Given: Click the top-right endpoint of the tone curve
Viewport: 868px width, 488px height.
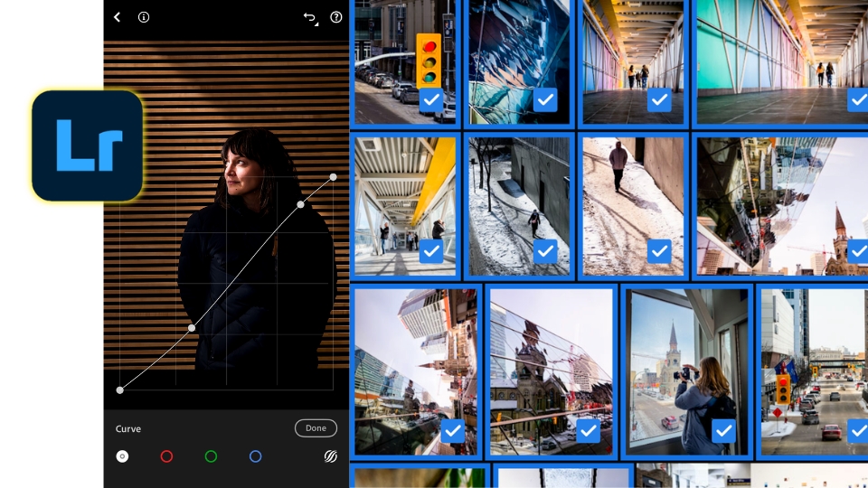Looking at the screenshot, I should 334,177.
